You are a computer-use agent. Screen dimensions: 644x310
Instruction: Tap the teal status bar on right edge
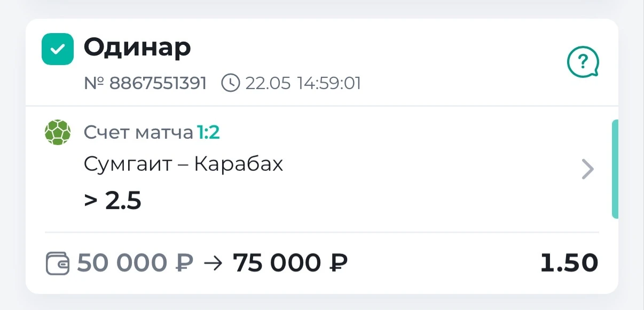coord(615,169)
